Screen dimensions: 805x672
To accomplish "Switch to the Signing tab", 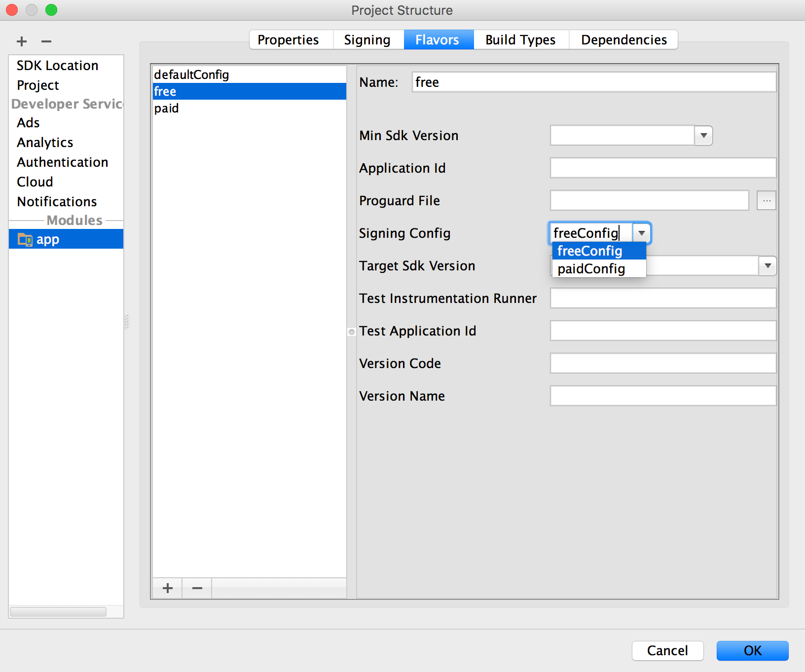I will (x=367, y=40).
